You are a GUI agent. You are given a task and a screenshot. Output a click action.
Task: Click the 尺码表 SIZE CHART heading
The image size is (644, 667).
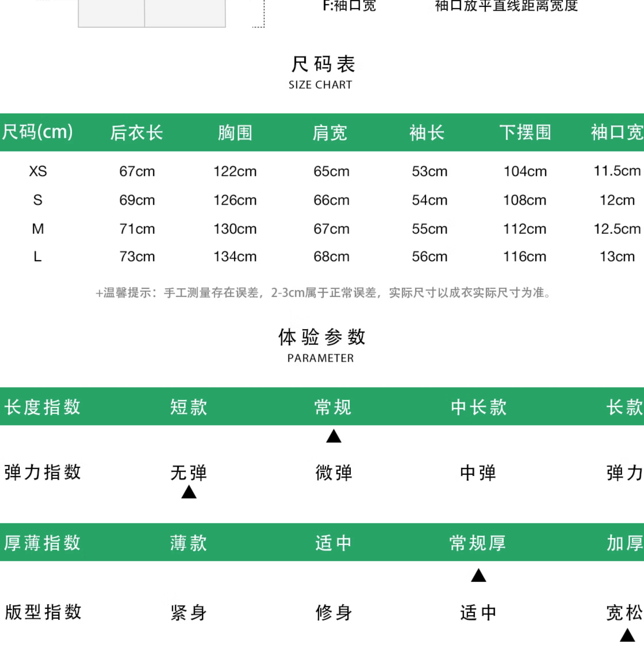pos(322,72)
